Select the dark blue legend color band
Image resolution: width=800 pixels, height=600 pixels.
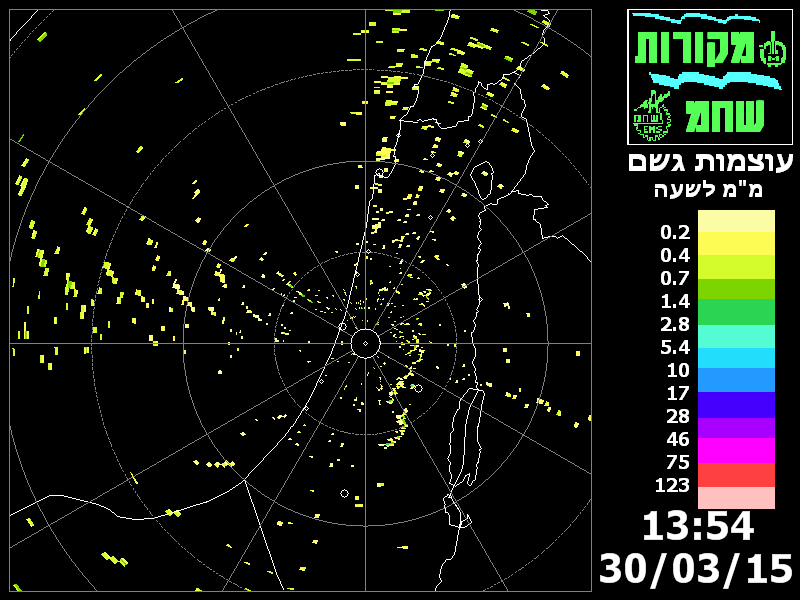pyautogui.click(x=736, y=404)
